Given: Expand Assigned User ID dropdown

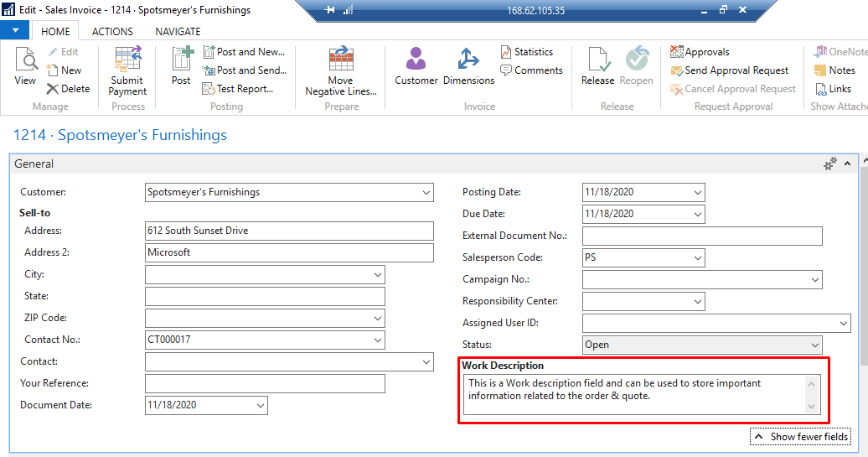Looking at the screenshot, I should point(843,324).
